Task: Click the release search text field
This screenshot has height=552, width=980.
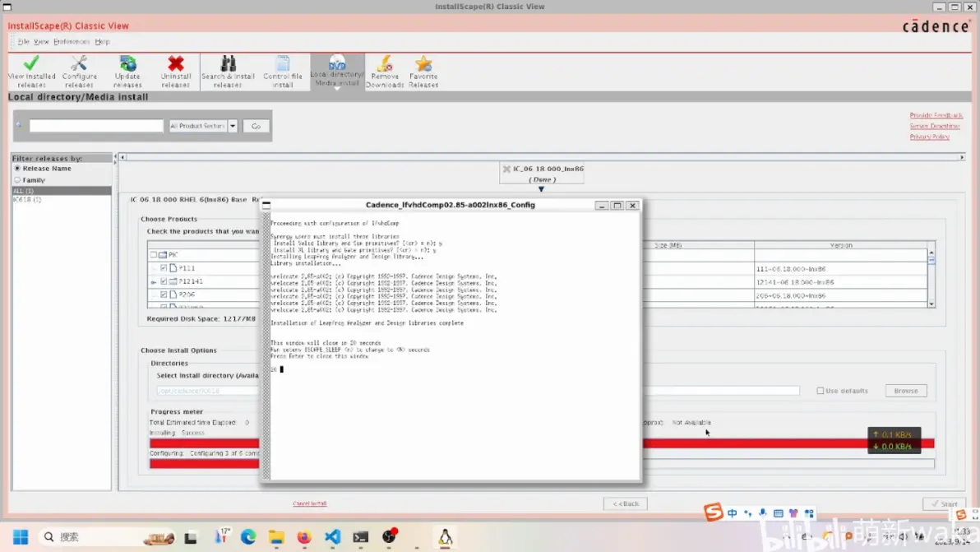Action: click(96, 126)
